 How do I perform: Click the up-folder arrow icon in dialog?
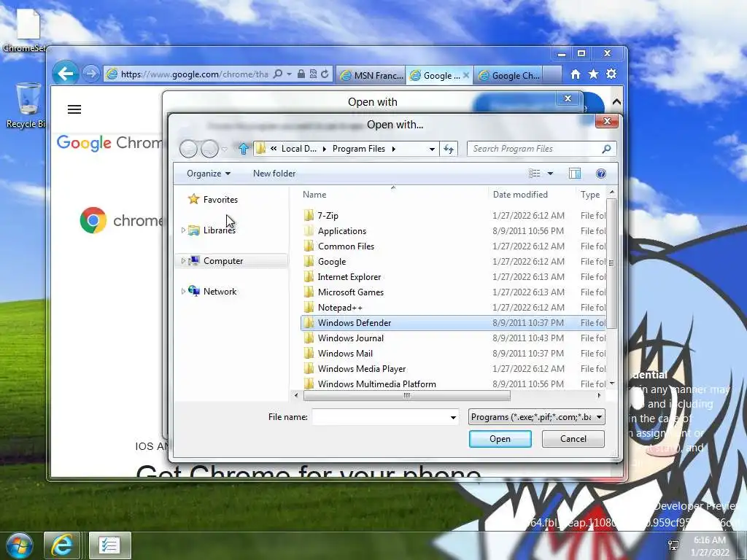pyautogui.click(x=244, y=149)
